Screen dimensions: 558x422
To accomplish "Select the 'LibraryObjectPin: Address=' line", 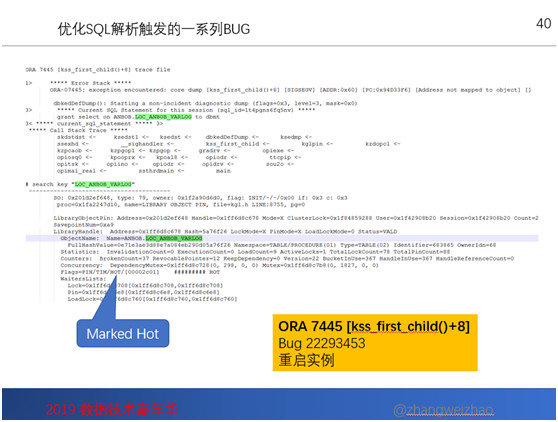I will click(296, 218).
